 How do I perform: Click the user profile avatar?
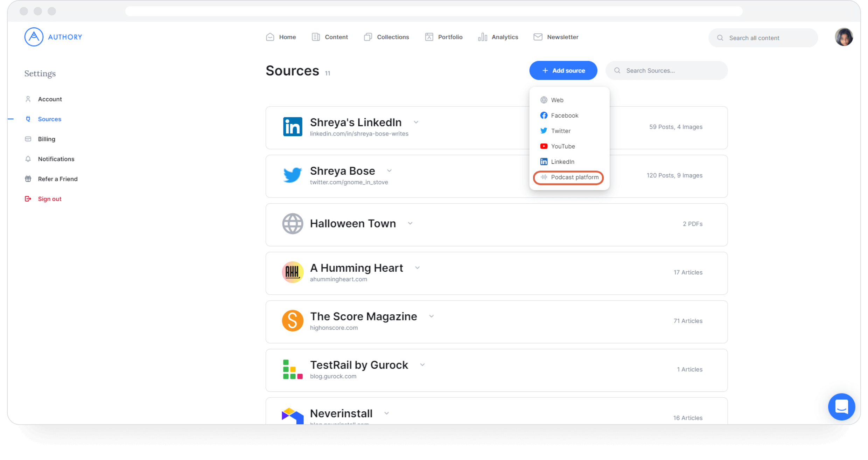tap(844, 37)
